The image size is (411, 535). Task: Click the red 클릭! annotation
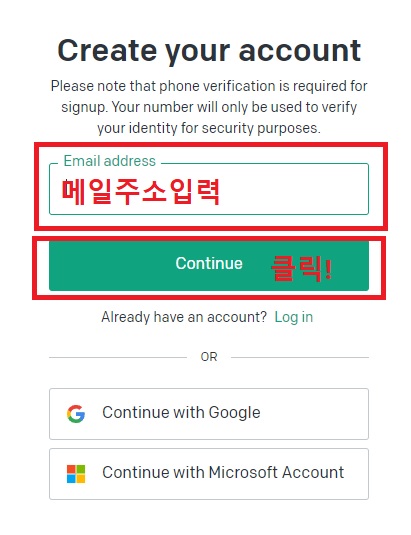click(x=302, y=269)
